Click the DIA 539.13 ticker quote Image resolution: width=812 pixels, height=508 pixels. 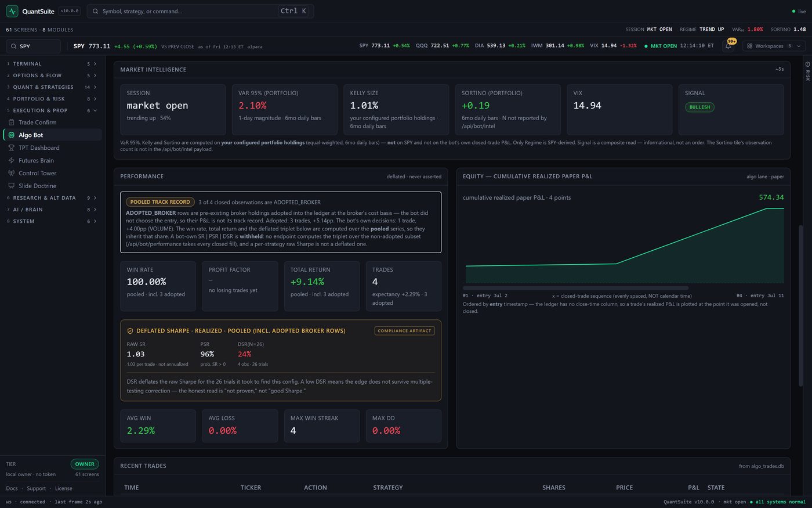(x=499, y=46)
